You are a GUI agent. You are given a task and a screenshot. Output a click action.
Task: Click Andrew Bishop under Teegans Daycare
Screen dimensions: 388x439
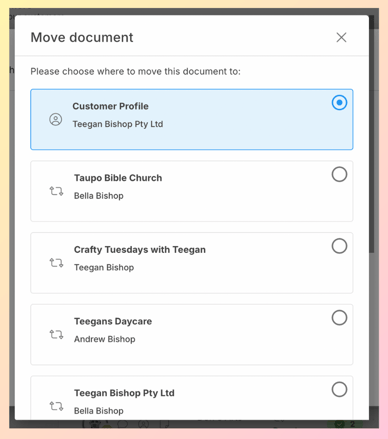click(x=105, y=339)
